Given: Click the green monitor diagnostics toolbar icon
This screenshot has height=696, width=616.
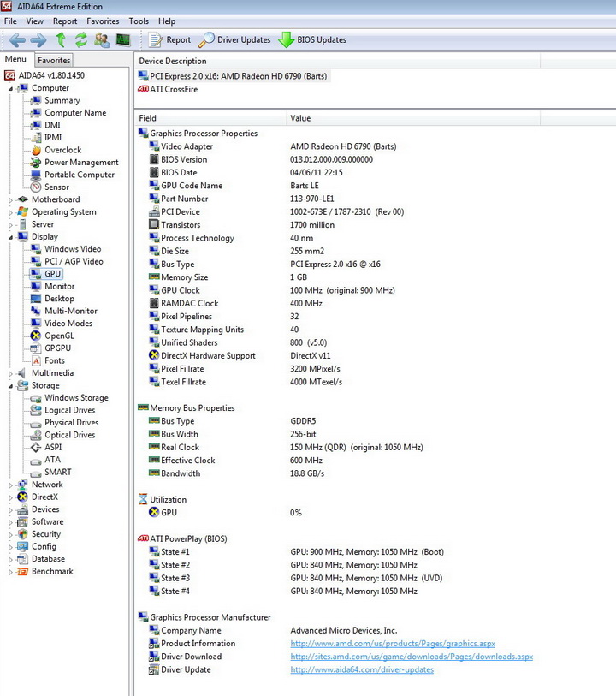Looking at the screenshot, I should [x=123, y=40].
